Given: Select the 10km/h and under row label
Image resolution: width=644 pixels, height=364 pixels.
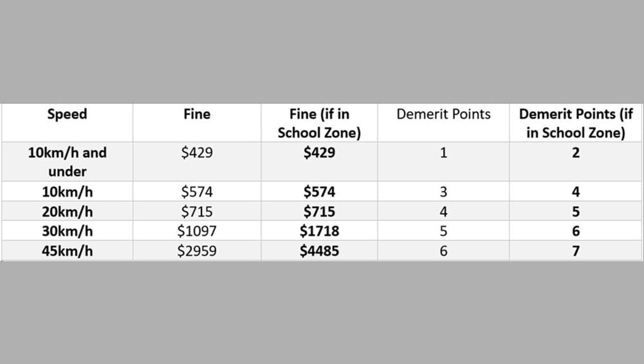Looking at the screenshot, I should pyautogui.click(x=67, y=162).
